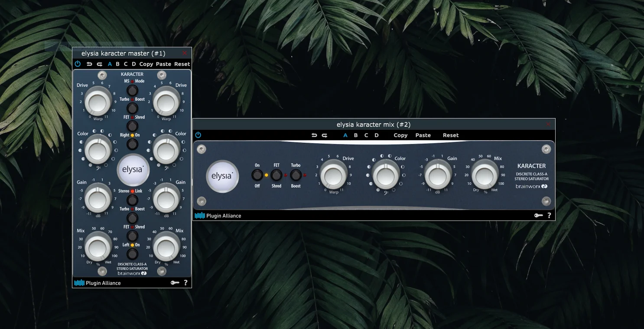Click Paste in karacter master toolbar
The width and height of the screenshot is (644, 329).
click(x=163, y=64)
